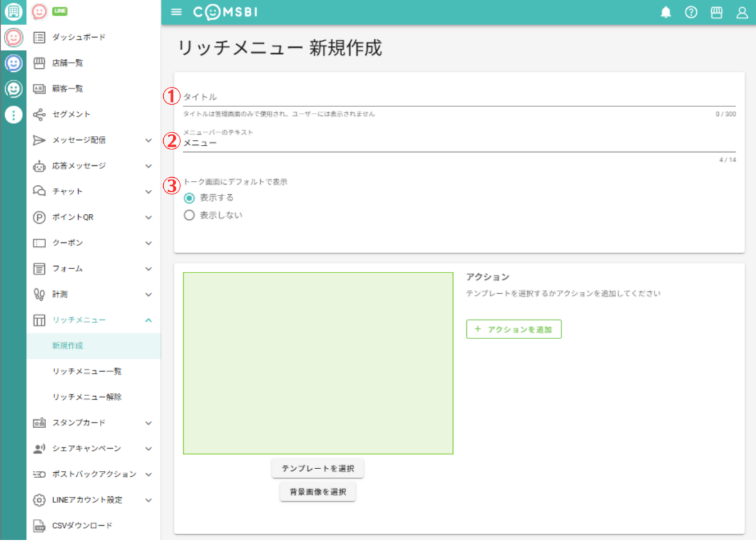Click the store icon in top bar
This screenshot has width=756, height=541.
716,13
